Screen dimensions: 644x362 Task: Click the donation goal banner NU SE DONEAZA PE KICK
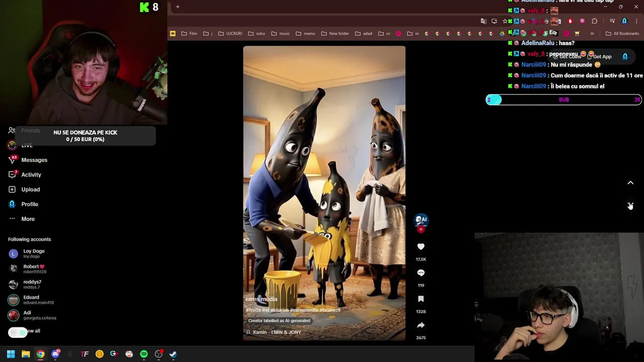click(x=85, y=136)
